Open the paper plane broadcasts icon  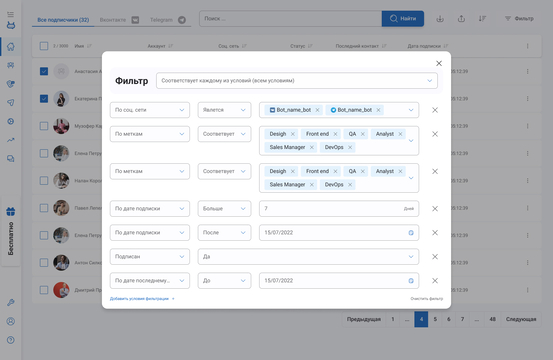coord(11,103)
